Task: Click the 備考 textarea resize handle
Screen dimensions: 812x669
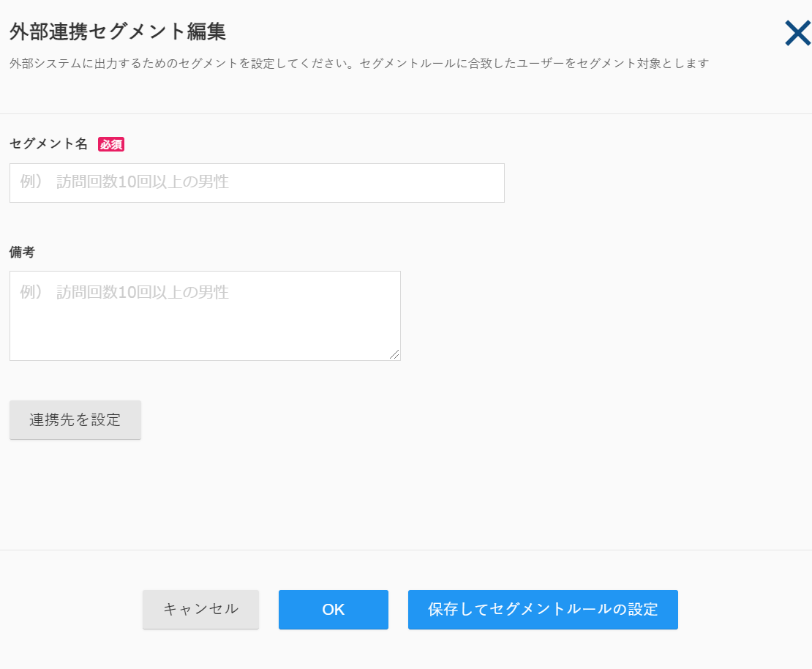Action: (394, 354)
